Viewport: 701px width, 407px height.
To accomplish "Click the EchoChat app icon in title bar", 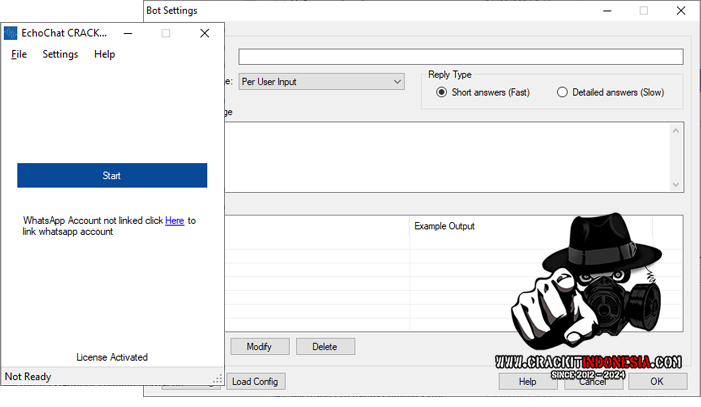I will [12, 33].
